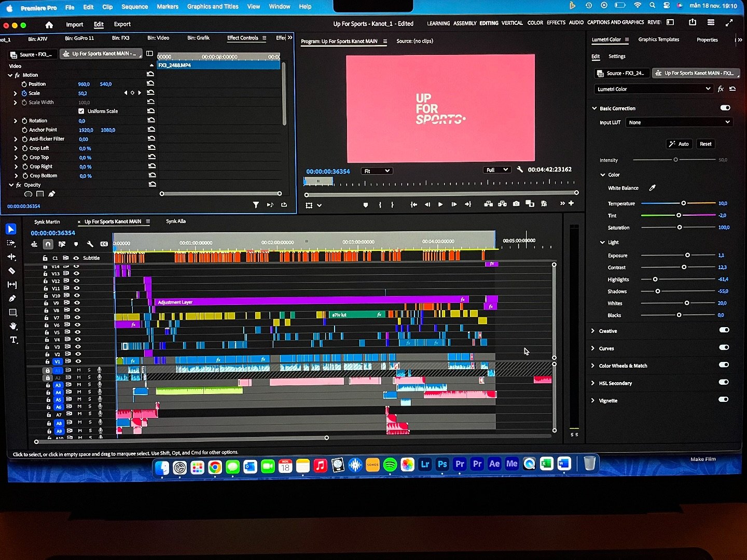Unlock audio track A1 padlock
This screenshot has width=747, height=560.
(48, 370)
